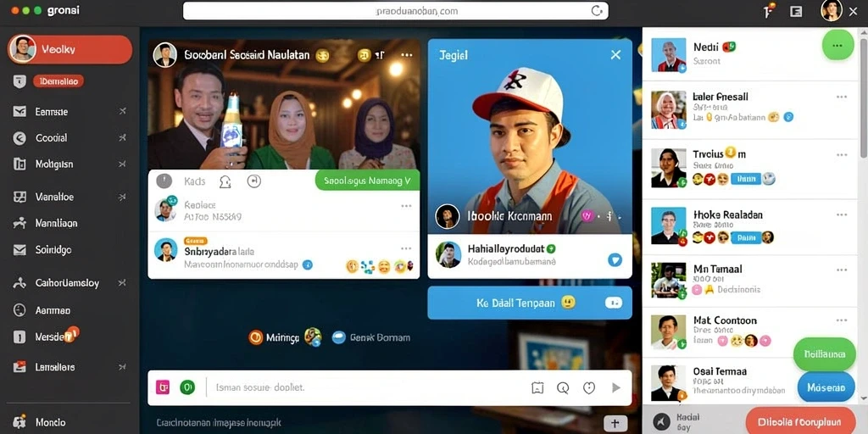Click the red IDemalleo badge button

[x=58, y=81]
